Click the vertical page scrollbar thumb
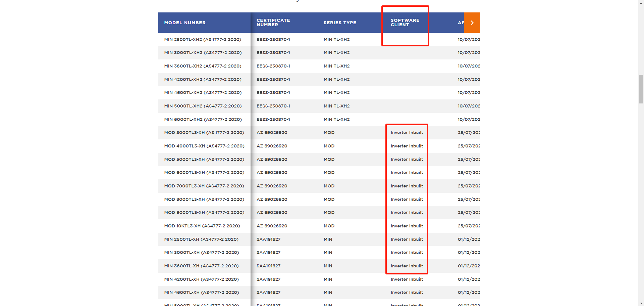 [641, 89]
